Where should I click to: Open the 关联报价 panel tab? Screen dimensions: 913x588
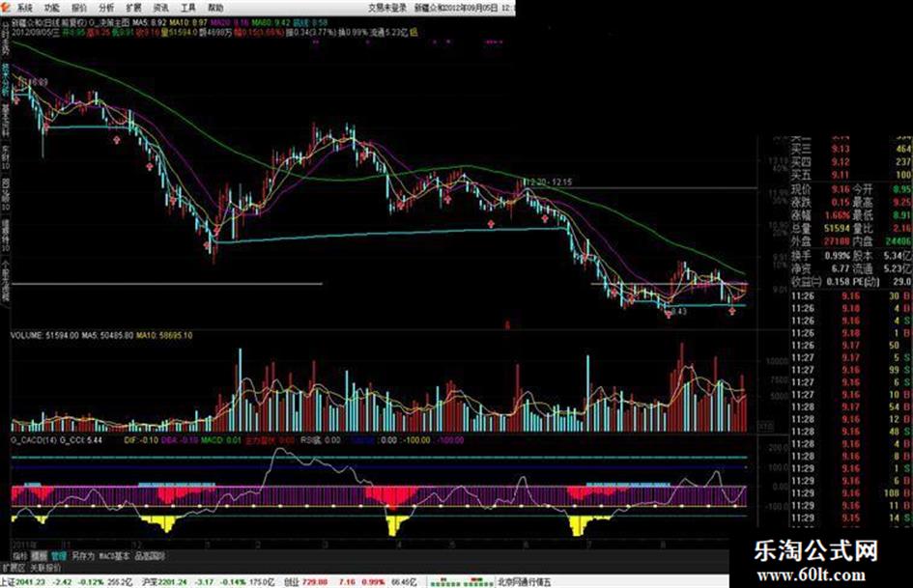tap(45, 568)
